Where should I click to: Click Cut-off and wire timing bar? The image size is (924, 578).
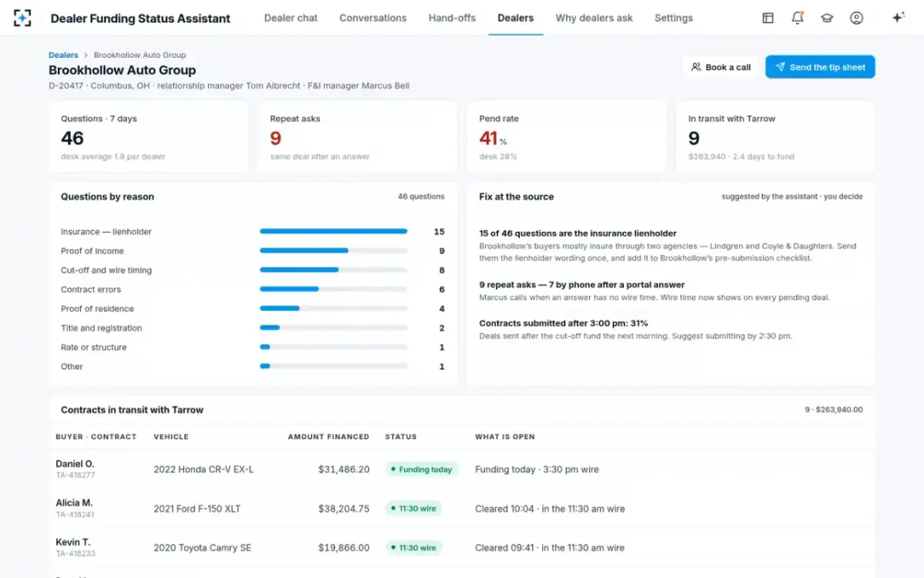[333, 270]
